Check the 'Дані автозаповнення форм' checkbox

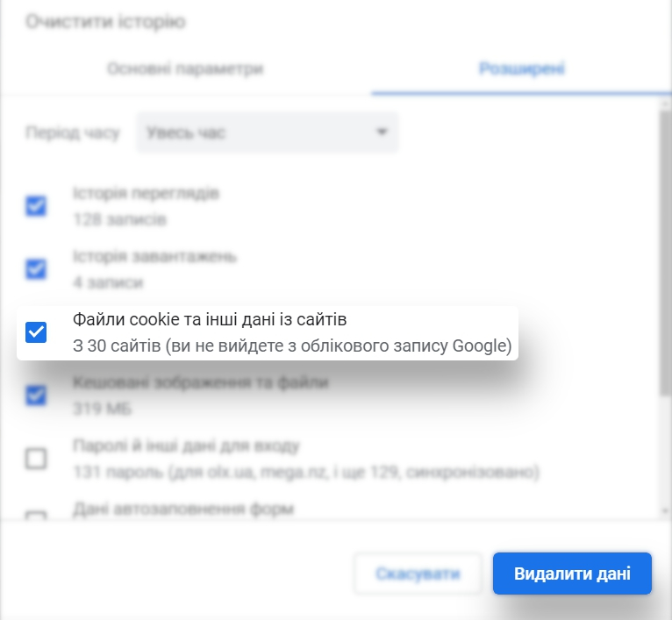36,515
